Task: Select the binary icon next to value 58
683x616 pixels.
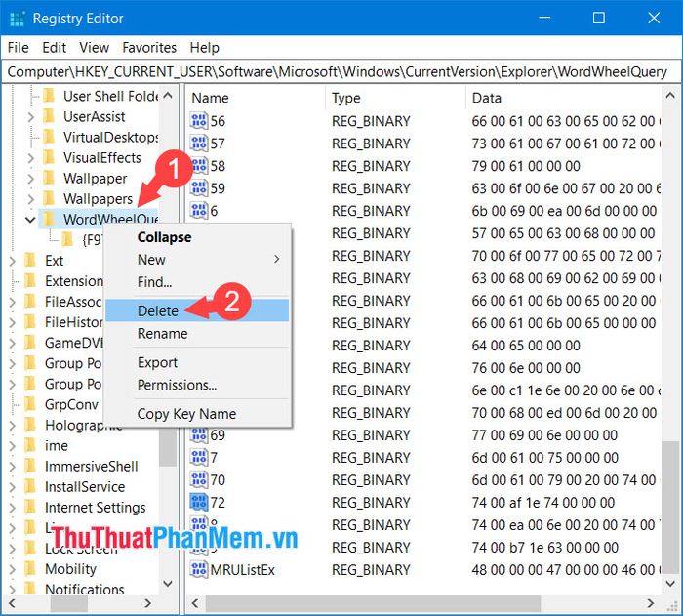Action: (x=199, y=166)
